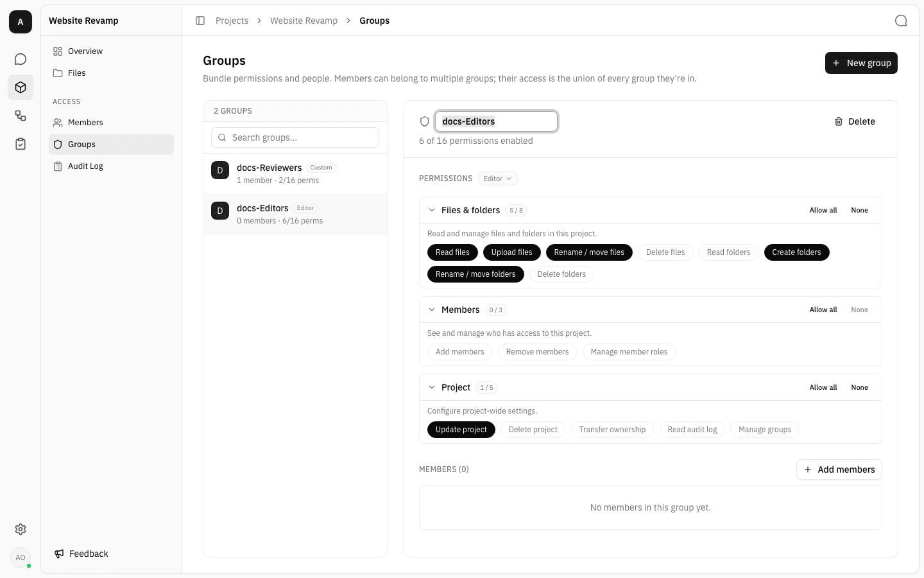Viewport: 924px width, 578px height.
Task: Toggle Read files permission
Action: click(x=452, y=252)
